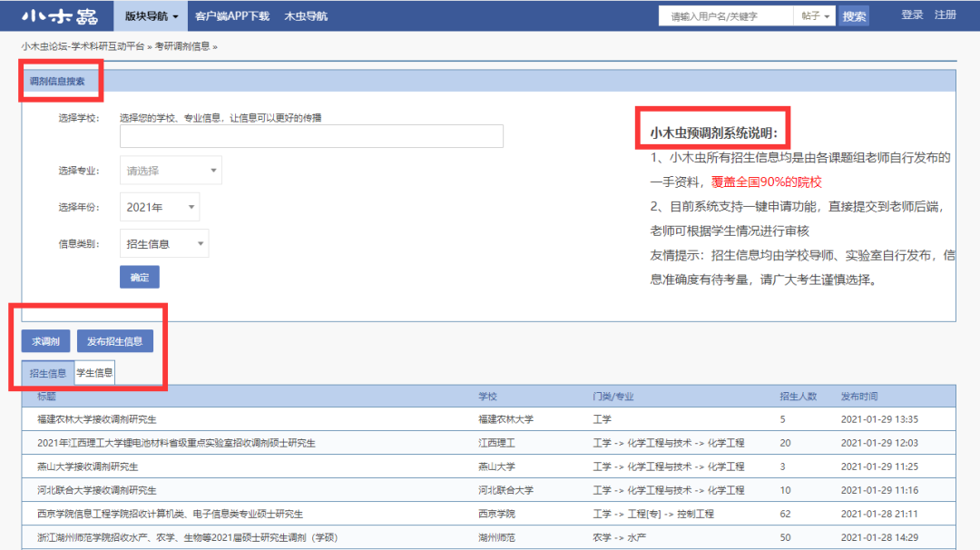The image size is (980, 550).
Task: Open the 帖子 search-type dropdown
Action: point(814,15)
